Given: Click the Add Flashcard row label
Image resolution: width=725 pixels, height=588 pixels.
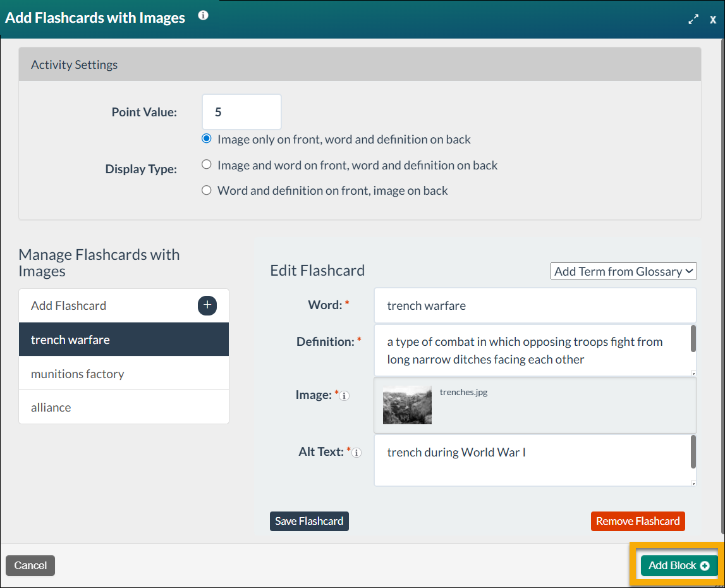Looking at the screenshot, I should (x=68, y=306).
